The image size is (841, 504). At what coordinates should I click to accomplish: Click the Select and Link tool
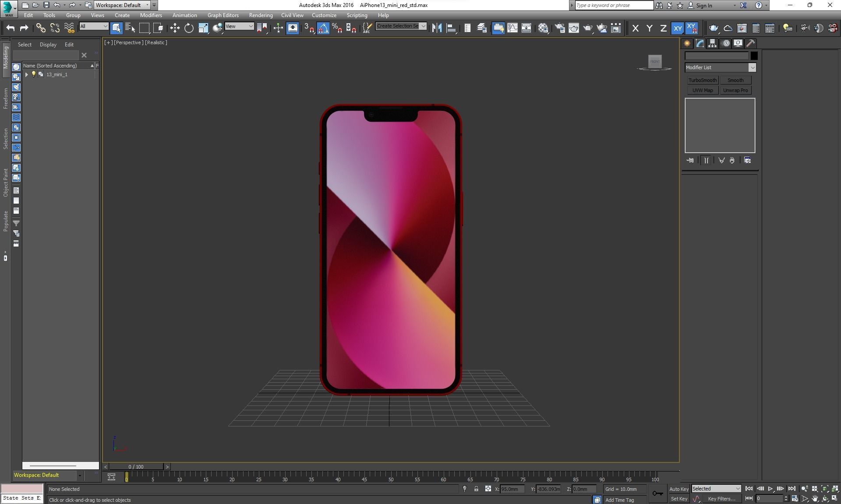[41, 28]
